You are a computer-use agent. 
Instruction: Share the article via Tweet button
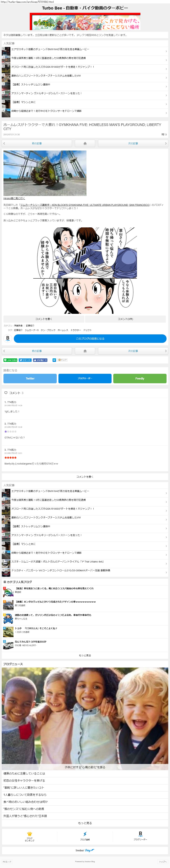25,360
